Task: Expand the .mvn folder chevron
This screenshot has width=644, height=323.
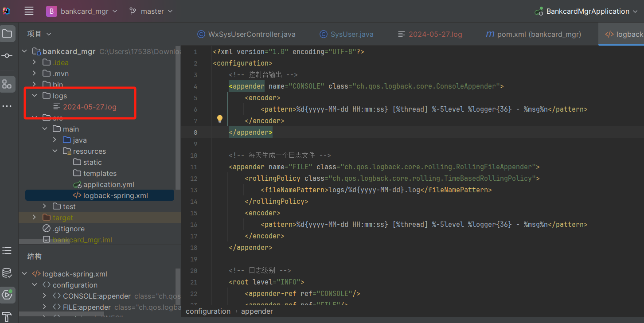Action: click(x=35, y=74)
